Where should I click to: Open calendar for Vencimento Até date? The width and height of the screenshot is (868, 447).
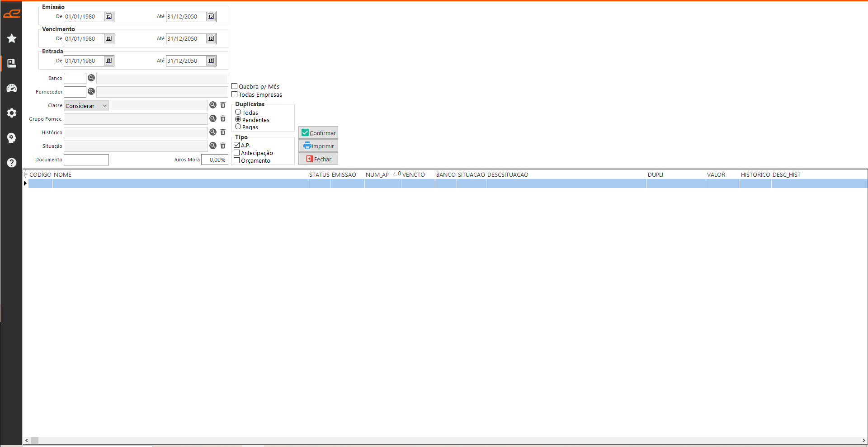pyautogui.click(x=211, y=39)
